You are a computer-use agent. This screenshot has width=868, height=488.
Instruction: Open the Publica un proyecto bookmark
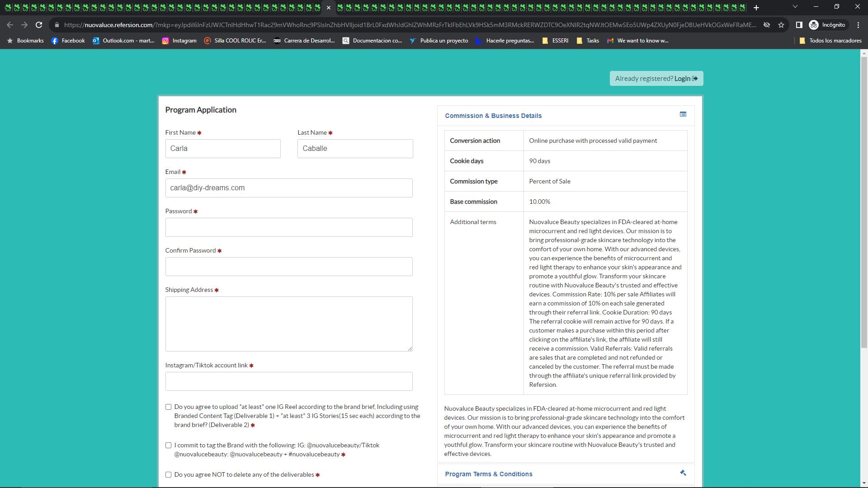tap(439, 41)
